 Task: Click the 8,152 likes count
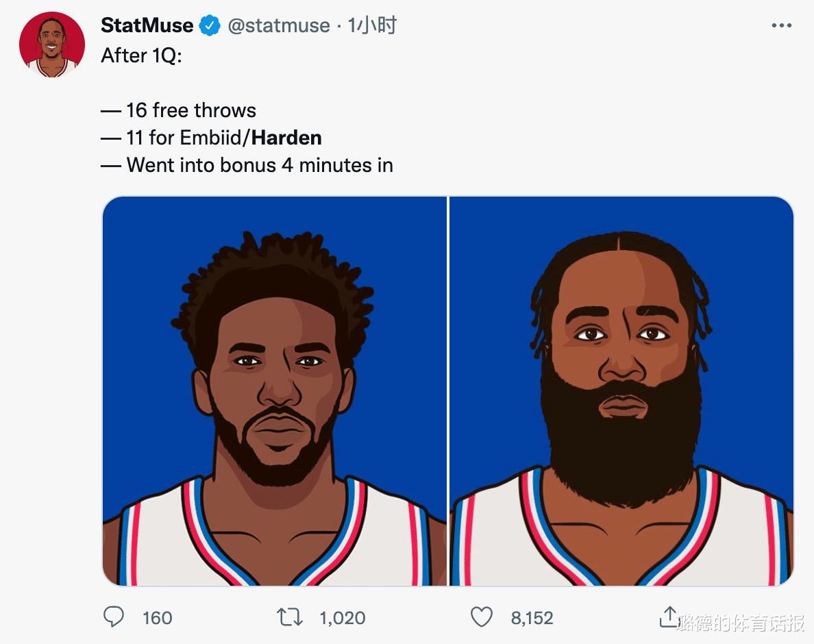[532, 618]
